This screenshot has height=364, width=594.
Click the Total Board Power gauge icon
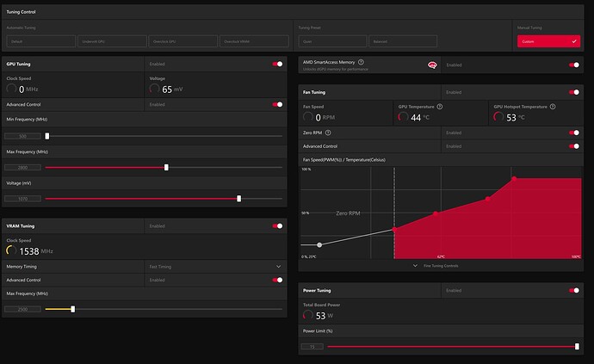(308, 315)
